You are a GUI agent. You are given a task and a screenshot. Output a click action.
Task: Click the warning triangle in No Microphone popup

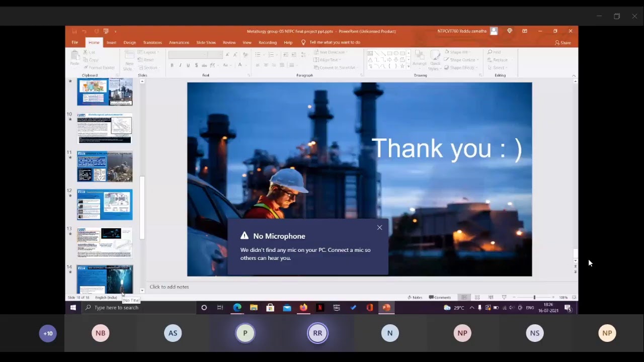245,236
